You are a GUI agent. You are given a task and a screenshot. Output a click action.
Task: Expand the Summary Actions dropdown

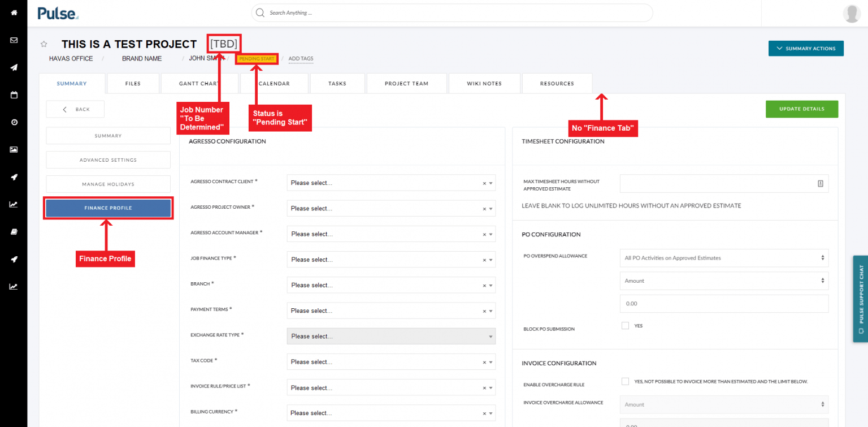point(806,48)
